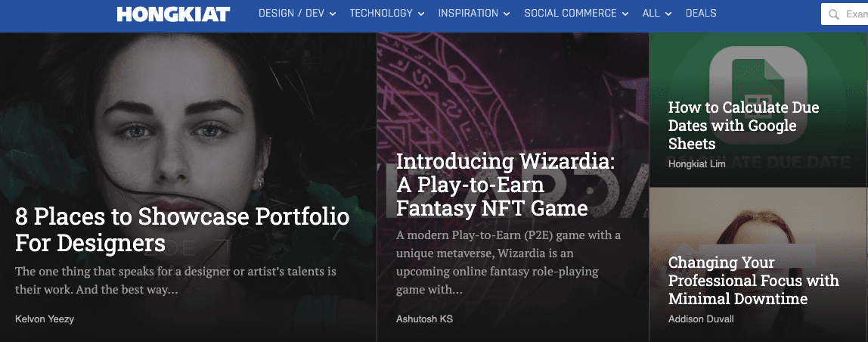
Task: Open the Social Commerce dropdown chevron
Action: [624, 14]
